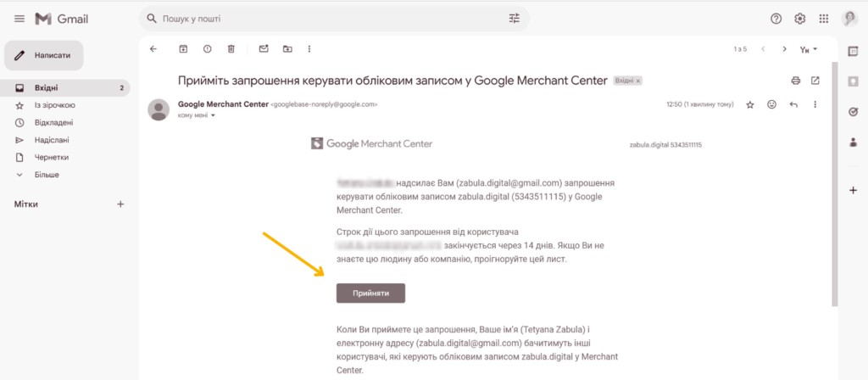The height and width of the screenshot is (380, 868).
Task: Create new label plus next to Мітки
Action: 120,204
